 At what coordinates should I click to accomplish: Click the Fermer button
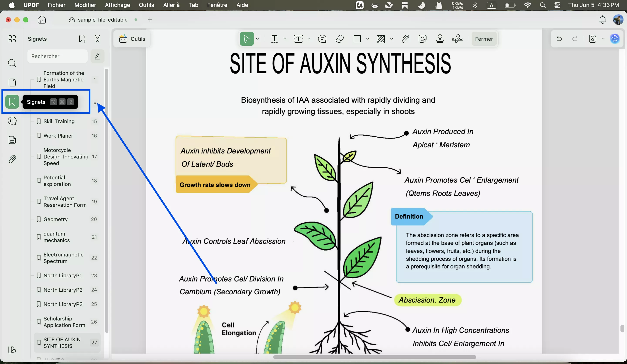pyautogui.click(x=484, y=39)
